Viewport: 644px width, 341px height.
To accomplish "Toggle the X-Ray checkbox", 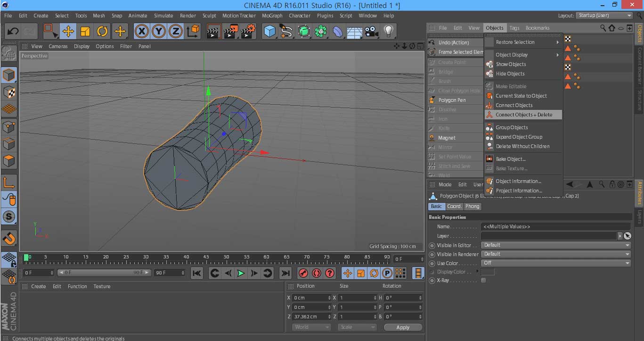I will pos(483,281).
